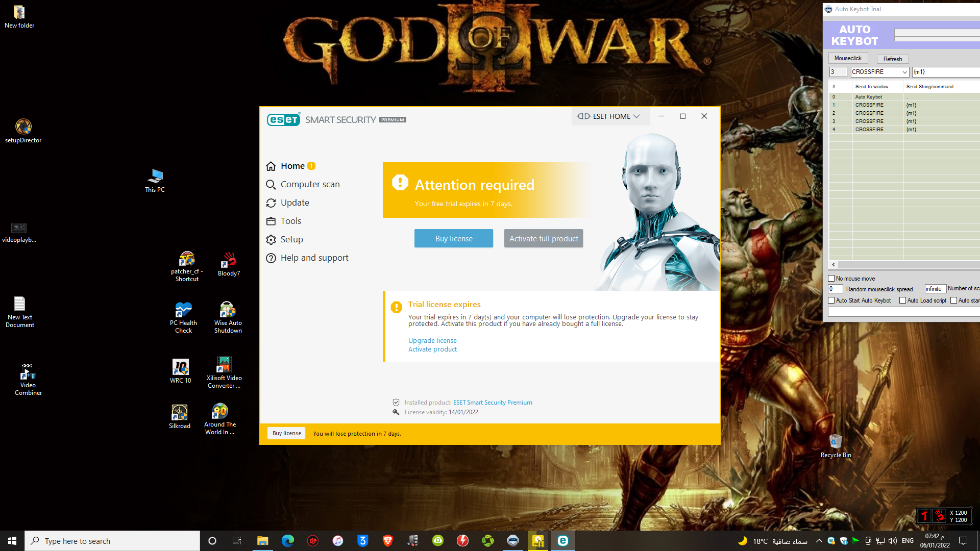Click the {m1} command input field

point(946,72)
